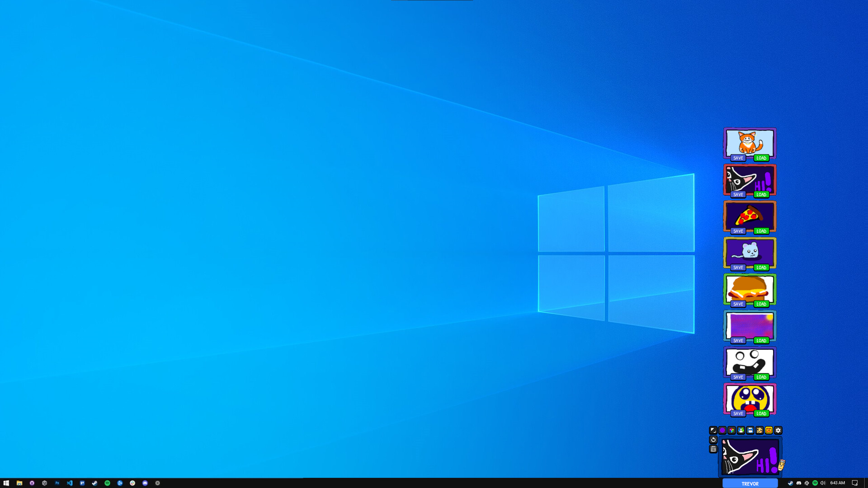The image size is (868, 488).
Task: Load the purple gradient drawing slot
Action: tap(761, 341)
